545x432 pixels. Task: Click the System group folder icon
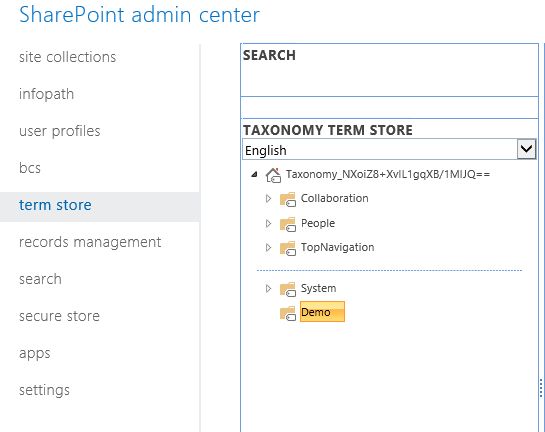(288, 289)
